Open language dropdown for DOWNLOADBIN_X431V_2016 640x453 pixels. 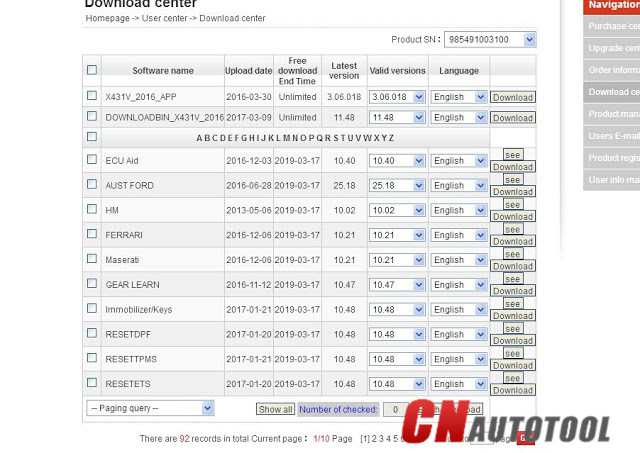[x=458, y=118]
